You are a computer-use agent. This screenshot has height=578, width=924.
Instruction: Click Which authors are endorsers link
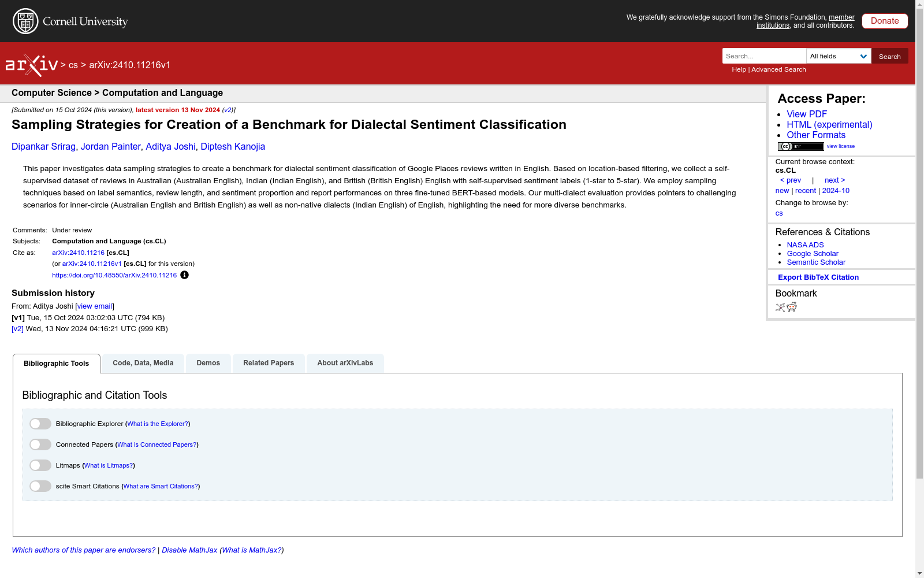pos(84,550)
